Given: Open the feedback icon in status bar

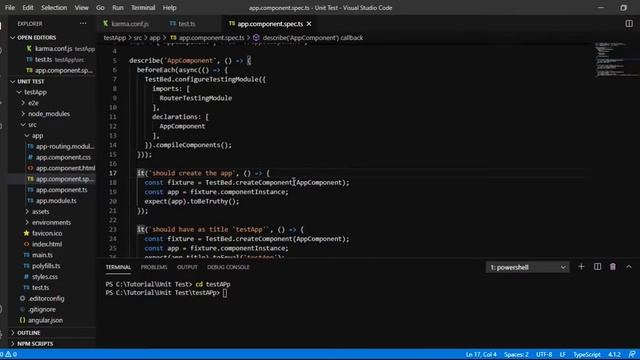Looking at the screenshot, I should coord(632,354).
